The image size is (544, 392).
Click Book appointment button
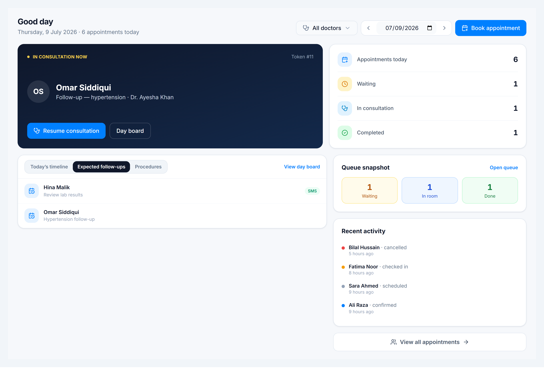click(x=491, y=28)
